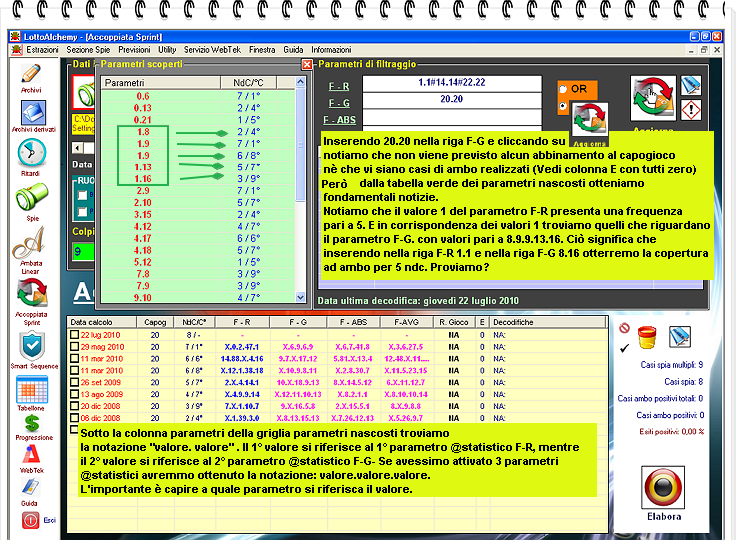Select parameter row 0.6
Image resolution: width=736 pixels, height=540 pixels.
(198, 96)
